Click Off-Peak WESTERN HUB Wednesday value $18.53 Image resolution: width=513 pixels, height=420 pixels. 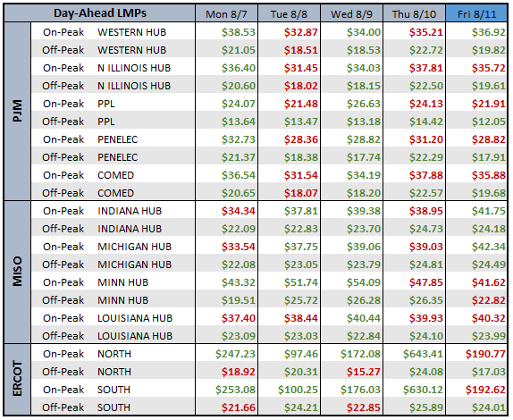click(x=364, y=50)
